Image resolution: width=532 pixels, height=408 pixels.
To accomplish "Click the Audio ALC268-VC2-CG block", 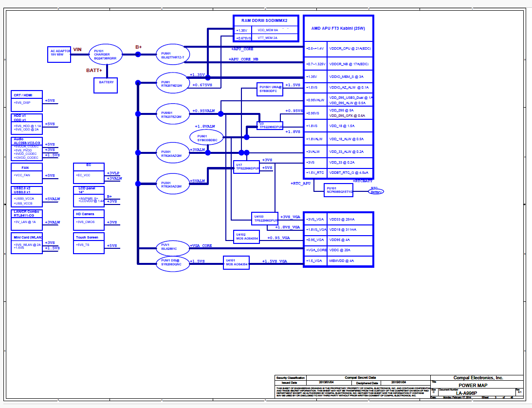I will point(26,149).
